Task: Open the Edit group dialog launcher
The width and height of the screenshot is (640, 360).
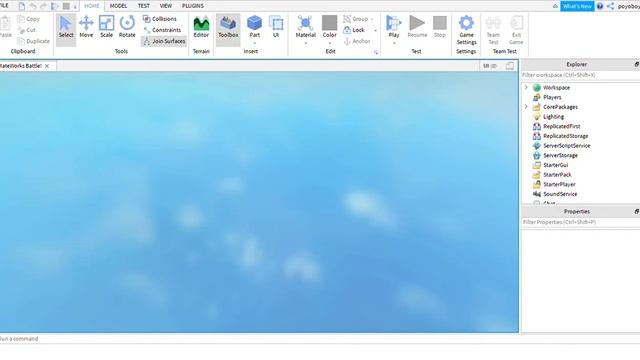Action: [376, 52]
